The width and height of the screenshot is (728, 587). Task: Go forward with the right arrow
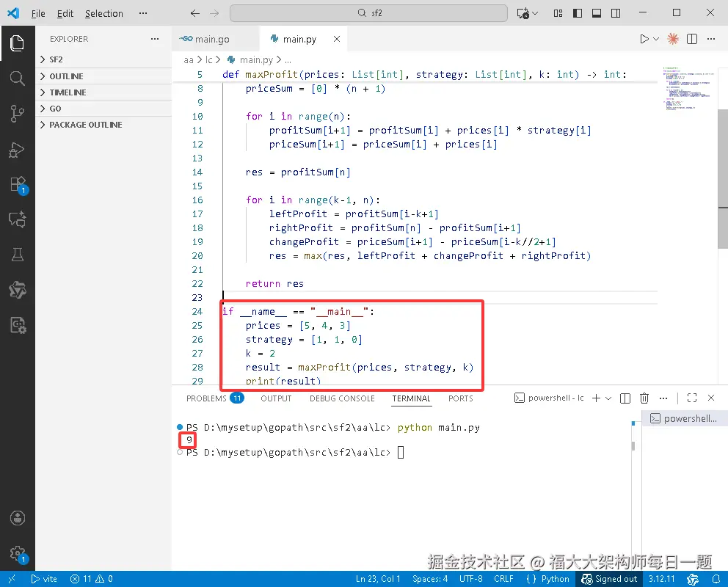click(x=214, y=13)
